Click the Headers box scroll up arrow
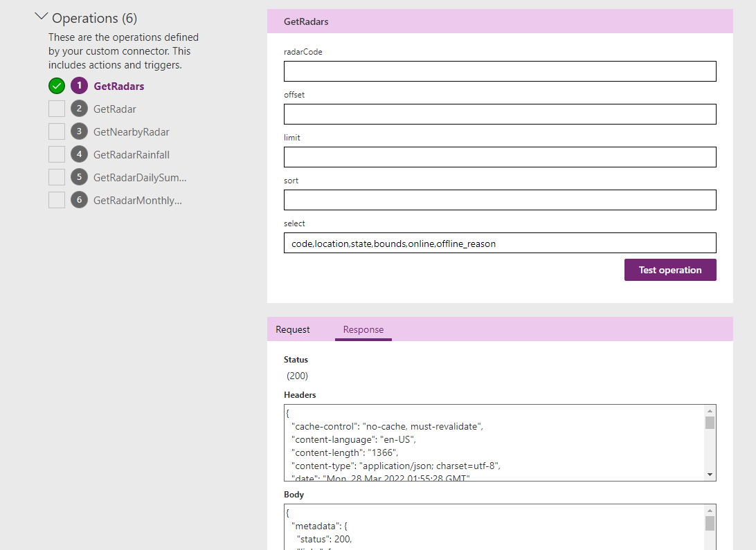The height and width of the screenshot is (550, 756). click(710, 411)
